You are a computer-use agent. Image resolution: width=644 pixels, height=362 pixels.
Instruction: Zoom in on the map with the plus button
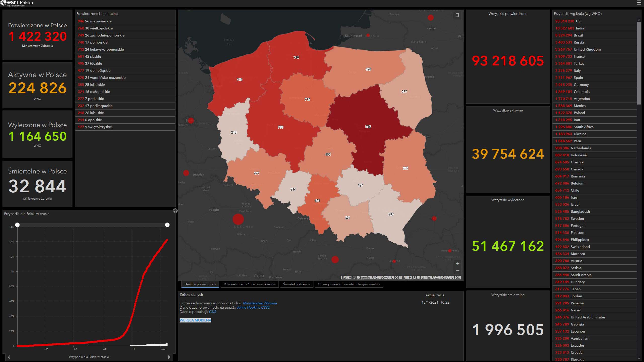[458, 264]
